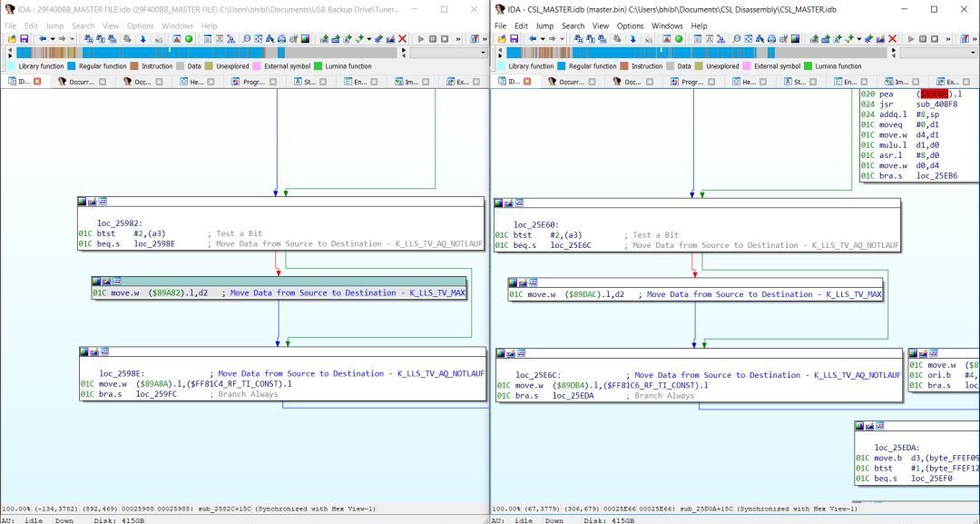Open navigation band combo box in left window
This screenshot has height=524, width=980.
coord(448,53)
